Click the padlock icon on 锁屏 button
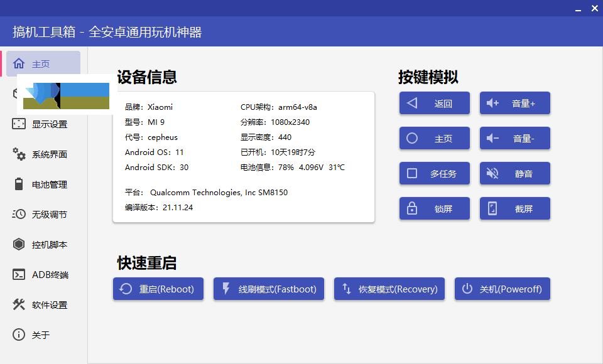 coord(412,208)
